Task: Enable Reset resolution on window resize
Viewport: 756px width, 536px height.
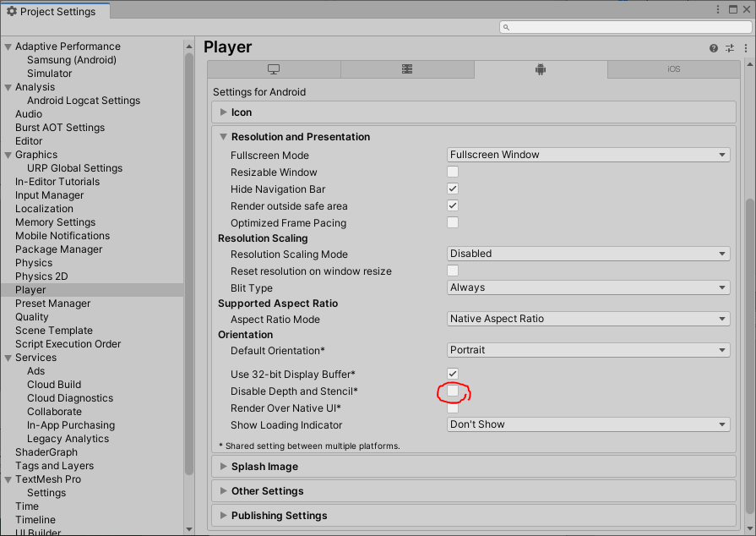Action: 453,271
